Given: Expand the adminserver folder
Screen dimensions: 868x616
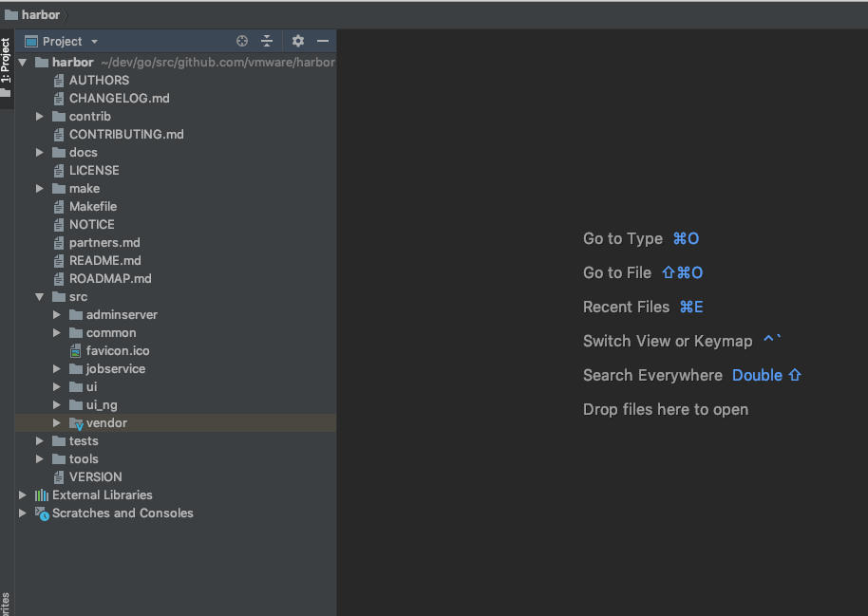Looking at the screenshot, I should [57, 315].
